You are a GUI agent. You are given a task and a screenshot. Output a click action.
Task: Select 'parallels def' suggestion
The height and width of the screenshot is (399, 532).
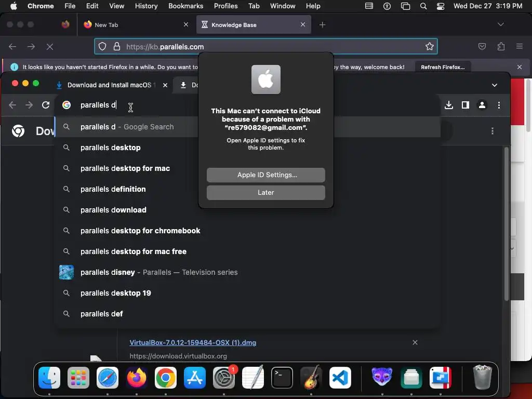click(x=248, y=314)
